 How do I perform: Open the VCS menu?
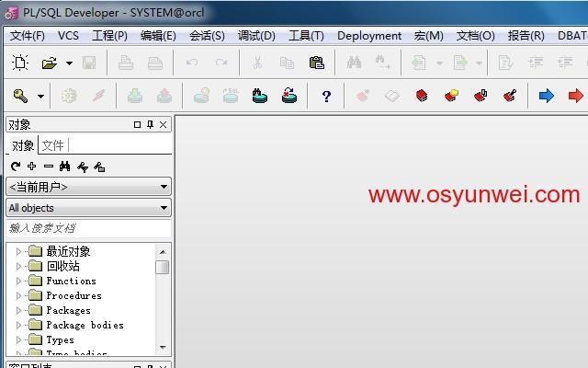point(68,36)
